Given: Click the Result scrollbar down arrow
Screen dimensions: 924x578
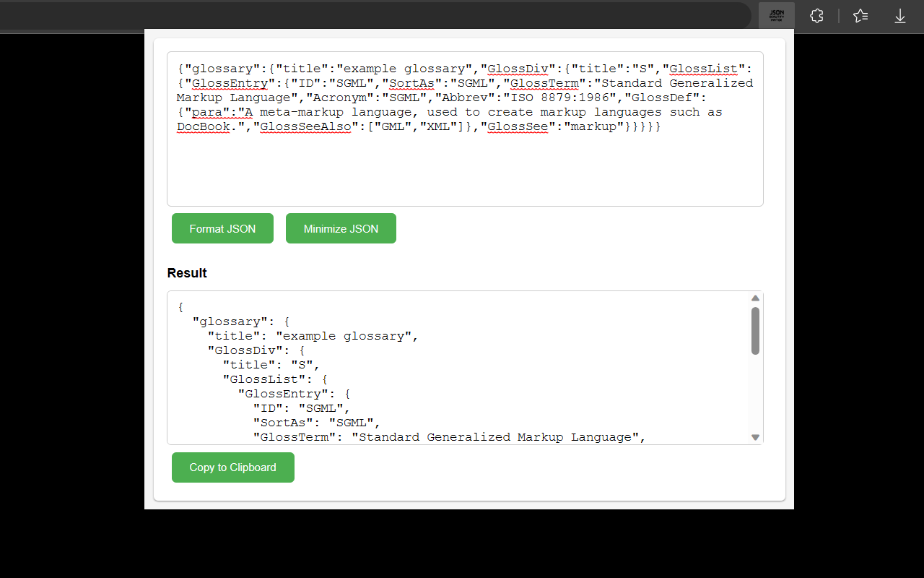Looking at the screenshot, I should (x=755, y=437).
